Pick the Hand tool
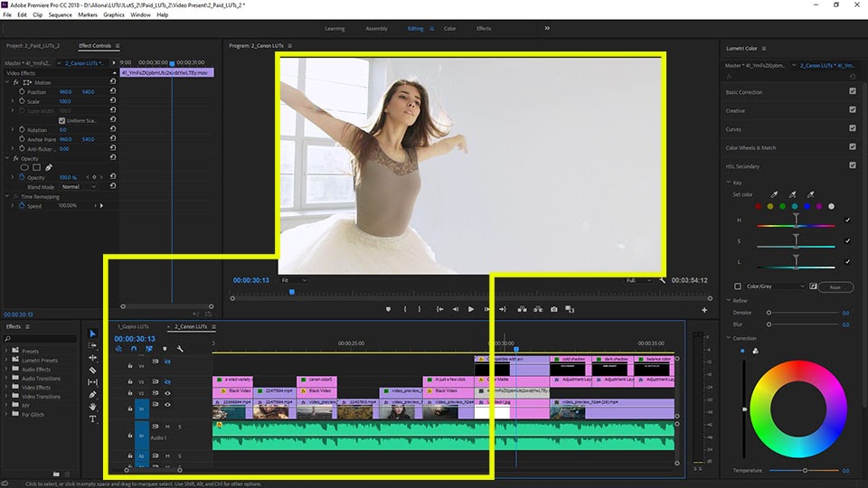This screenshot has width=868, height=488. [x=92, y=407]
